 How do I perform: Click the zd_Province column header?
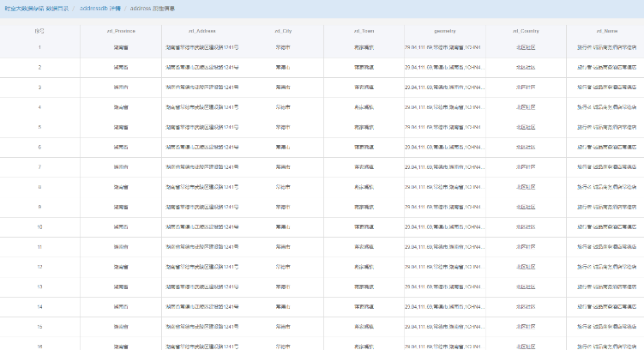pos(121,31)
